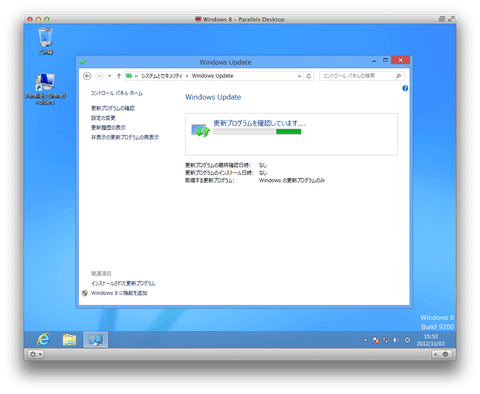Open File Explorer from taskbar
The image size is (480, 394).
(69, 340)
